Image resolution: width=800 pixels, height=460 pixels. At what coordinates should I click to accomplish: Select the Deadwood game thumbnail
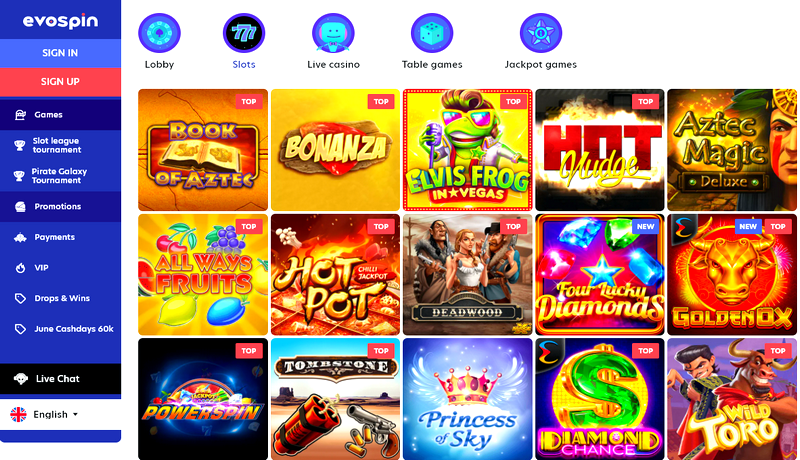click(x=468, y=274)
